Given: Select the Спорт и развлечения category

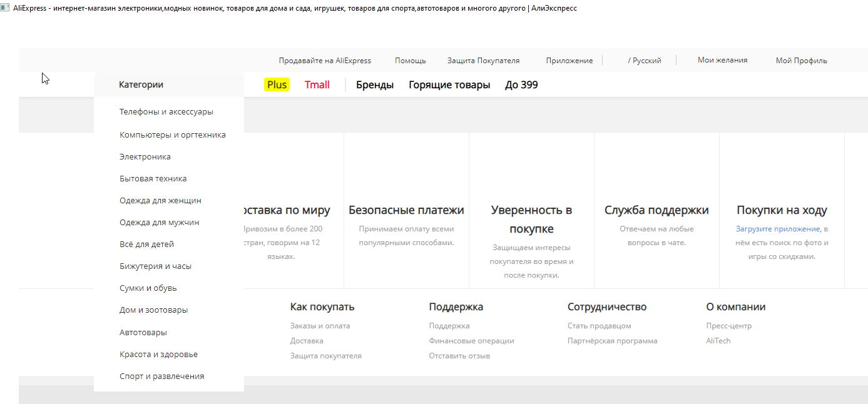Looking at the screenshot, I should pos(162,376).
